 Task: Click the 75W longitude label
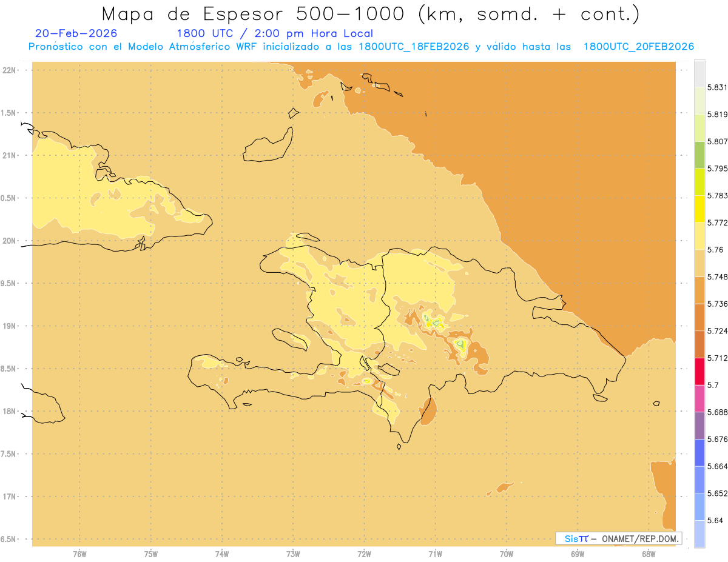(x=150, y=554)
